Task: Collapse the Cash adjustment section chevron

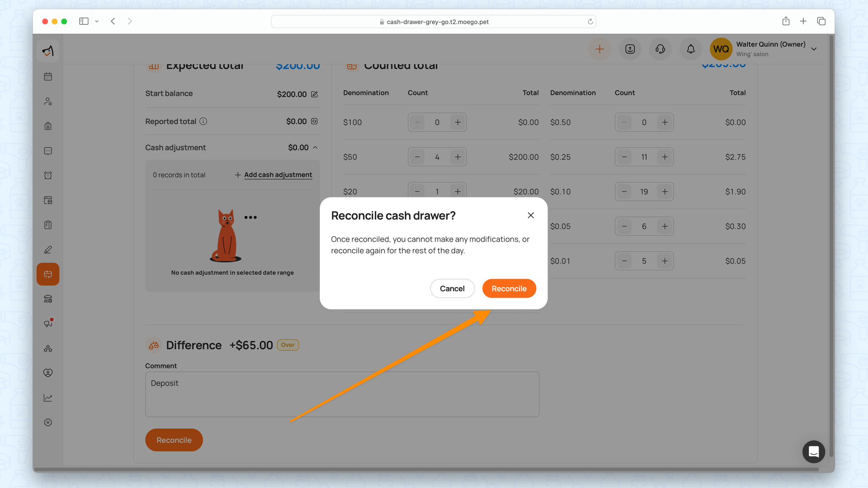Action: [316, 148]
